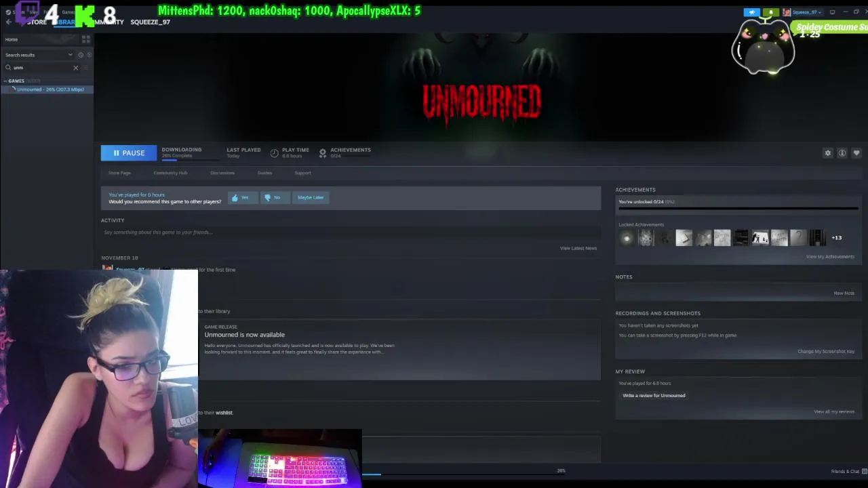Viewport: 868px width, 488px height.
Task: Select Maybe Later for recommendation
Action: pos(311,197)
